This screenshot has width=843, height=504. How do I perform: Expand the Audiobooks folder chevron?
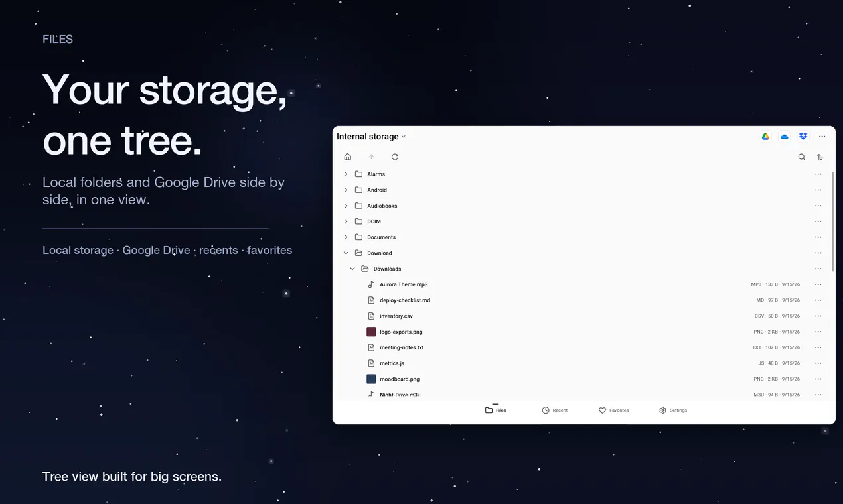pos(346,206)
